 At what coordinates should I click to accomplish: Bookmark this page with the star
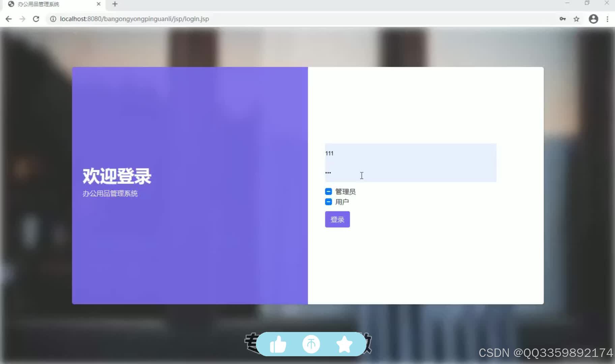[x=577, y=19]
